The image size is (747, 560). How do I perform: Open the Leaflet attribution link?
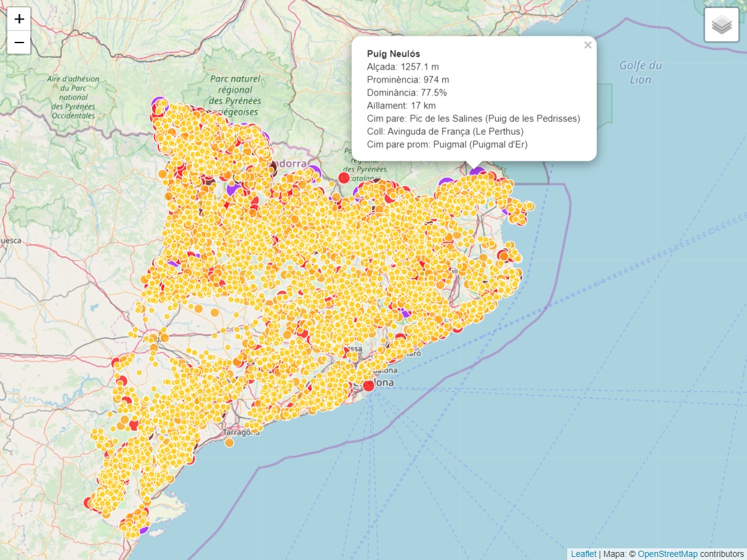coord(583,554)
